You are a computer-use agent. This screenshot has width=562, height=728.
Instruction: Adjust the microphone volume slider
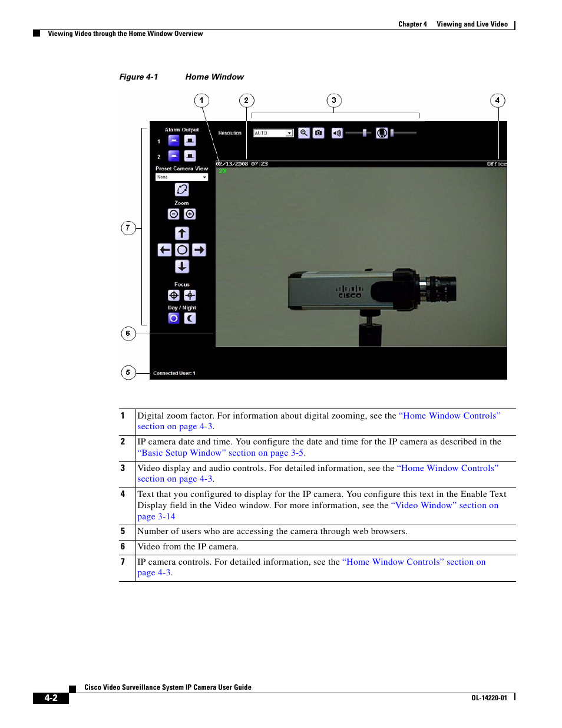point(404,133)
